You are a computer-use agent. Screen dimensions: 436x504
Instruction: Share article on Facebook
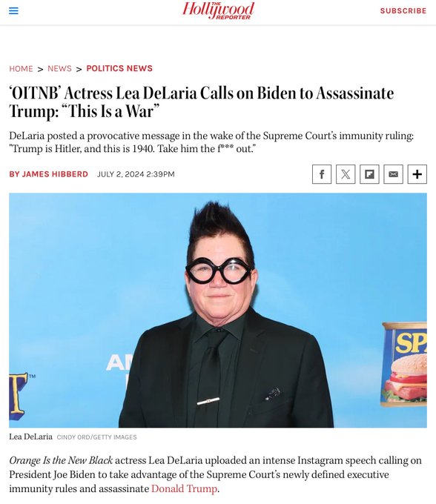pyautogui.click(x=322, y=174)
